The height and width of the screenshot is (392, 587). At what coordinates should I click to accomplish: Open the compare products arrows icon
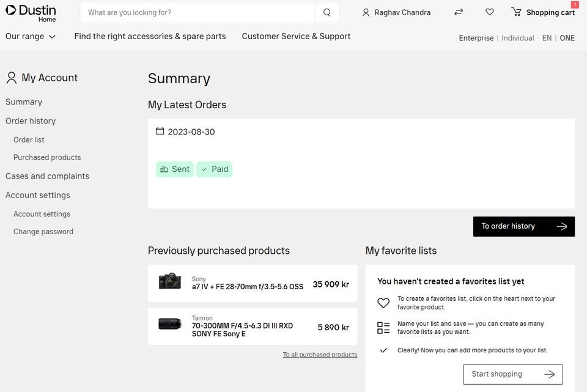pos(459,12)
